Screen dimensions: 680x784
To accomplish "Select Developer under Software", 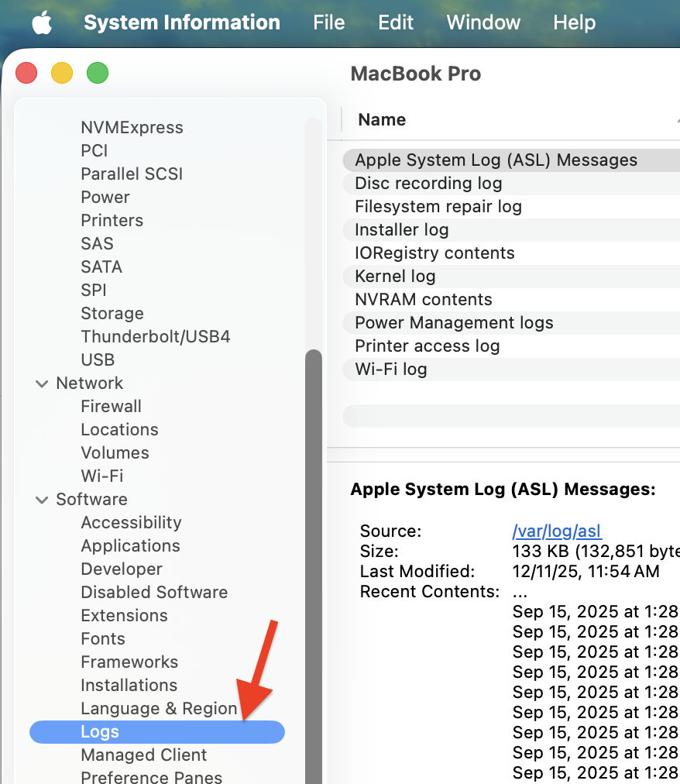I will pos(122,569).
